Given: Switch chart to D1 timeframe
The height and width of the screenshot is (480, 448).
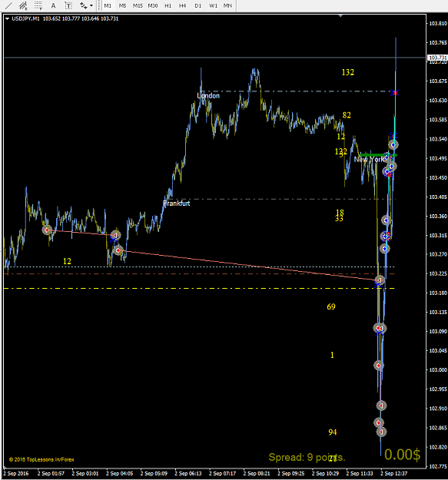Looking at the screenshot, I should coord(197,5).
